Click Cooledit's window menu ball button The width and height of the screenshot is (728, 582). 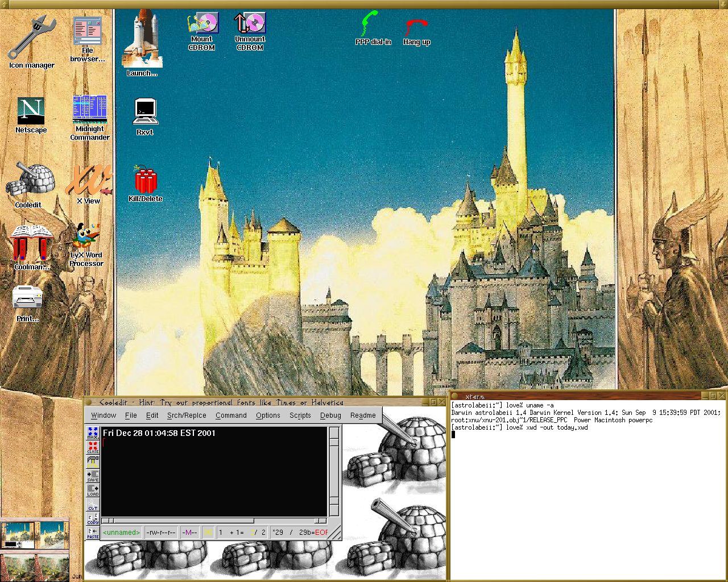pos(89,402)
